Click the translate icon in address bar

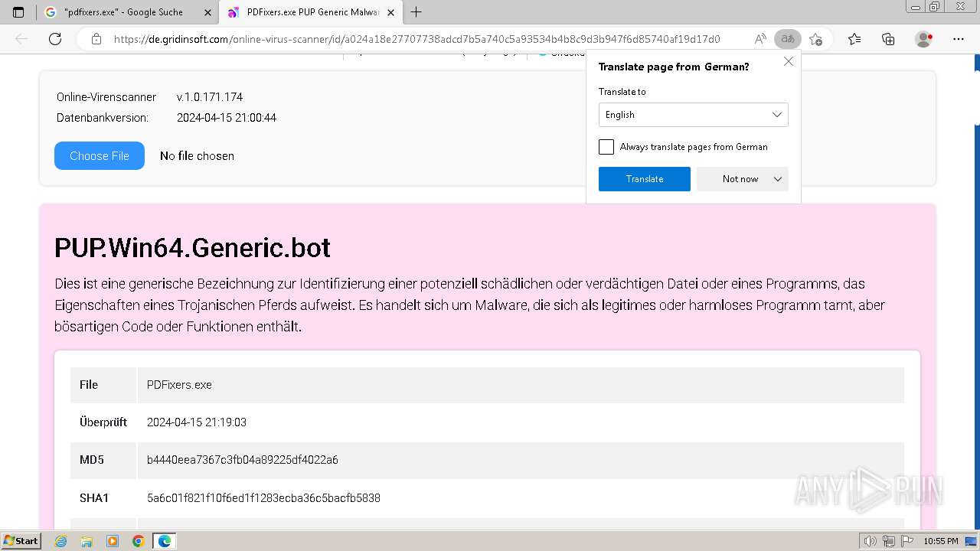(x=787, y=39)
